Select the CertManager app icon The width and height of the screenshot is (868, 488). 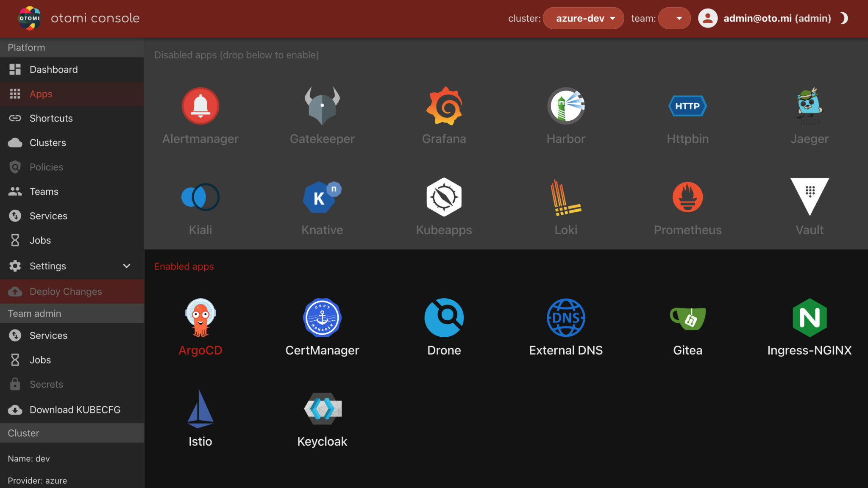[322, 318]
